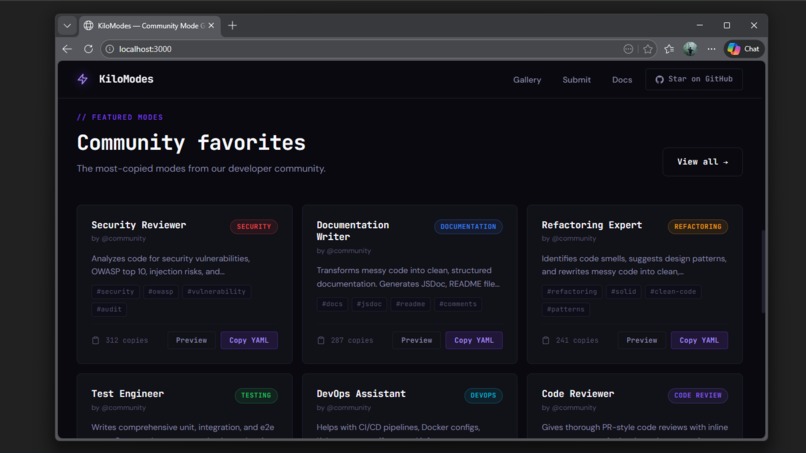Click the clipboard icon beside 241 copies
The height and width of the screenshot is (453, 806).
(546, 340)
